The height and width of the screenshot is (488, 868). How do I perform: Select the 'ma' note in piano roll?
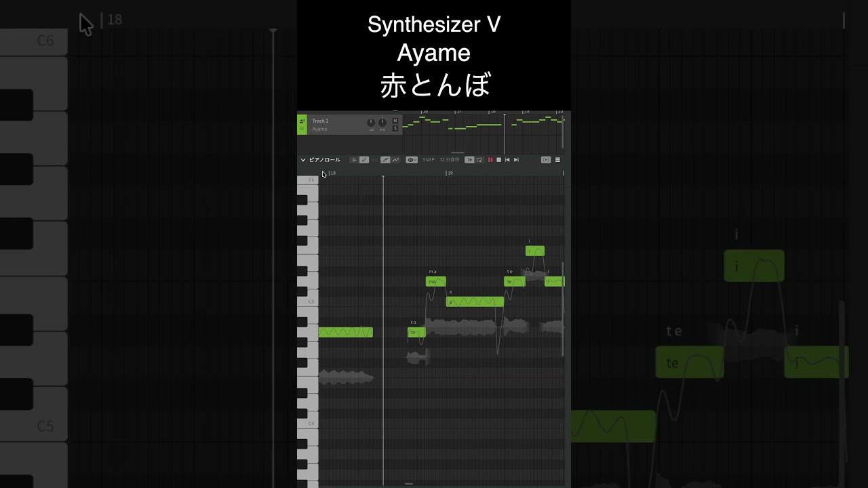[x=436, y=281]
